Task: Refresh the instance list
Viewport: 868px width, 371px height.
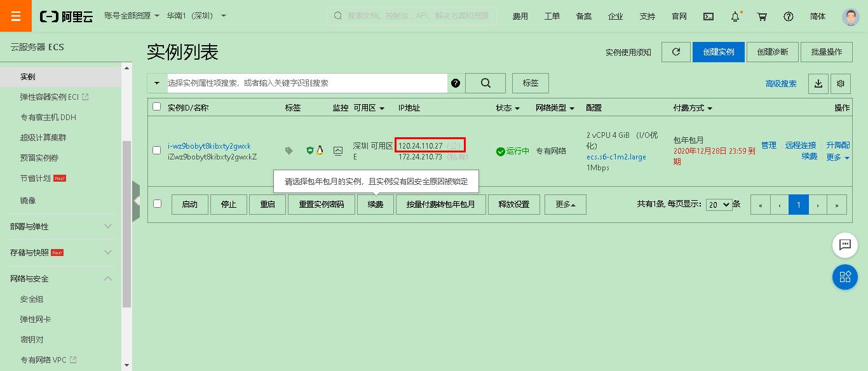Action: [675, 52]
